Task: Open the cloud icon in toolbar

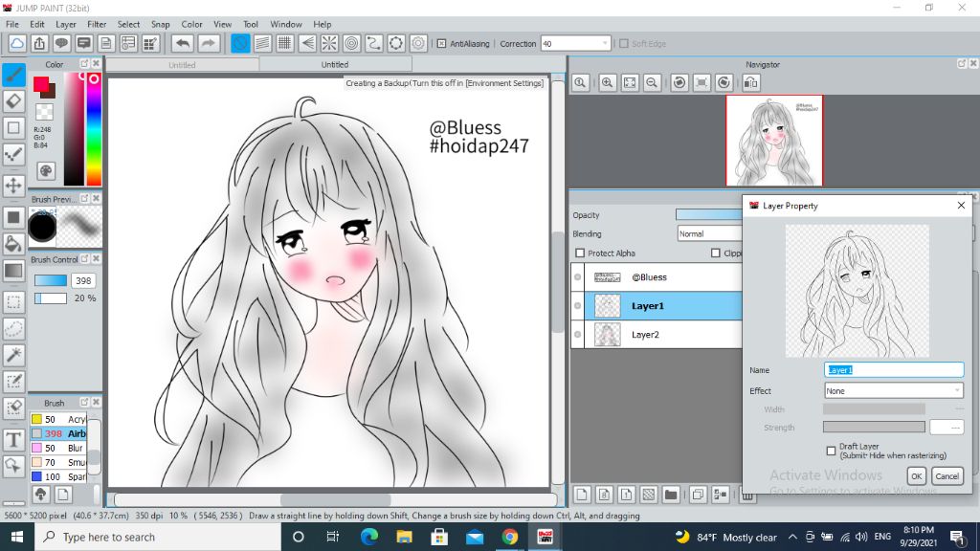Action: [17, 43]
